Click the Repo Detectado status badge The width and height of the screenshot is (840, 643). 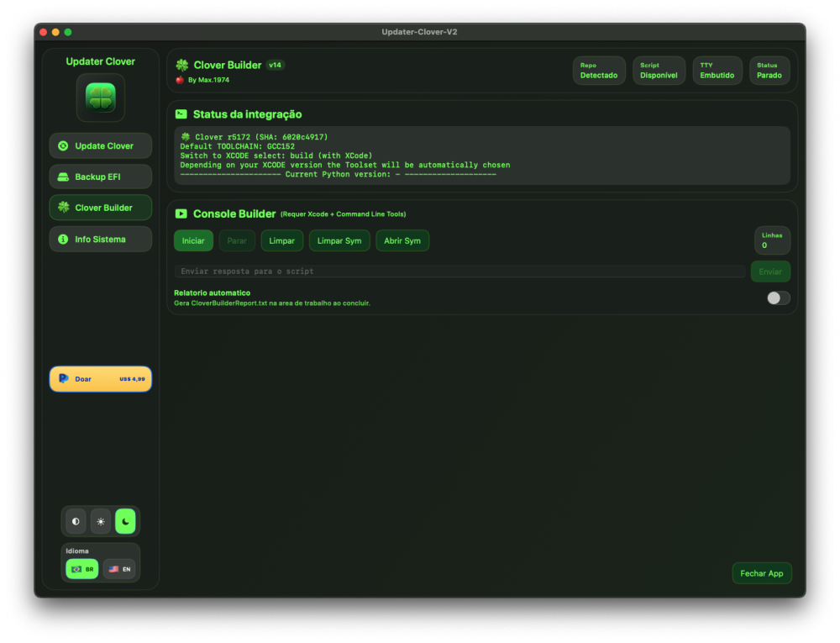pyautogui.click(x=599, y=71)
